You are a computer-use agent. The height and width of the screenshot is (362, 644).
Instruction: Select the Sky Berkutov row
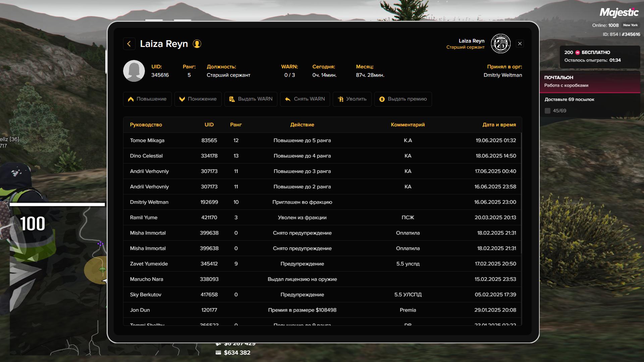tap(322, 295)
